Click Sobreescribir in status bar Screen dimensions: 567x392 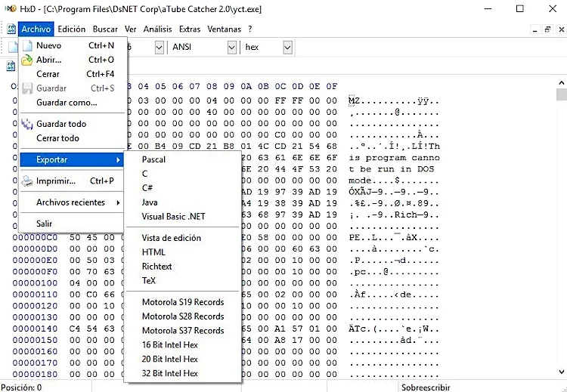426,387
